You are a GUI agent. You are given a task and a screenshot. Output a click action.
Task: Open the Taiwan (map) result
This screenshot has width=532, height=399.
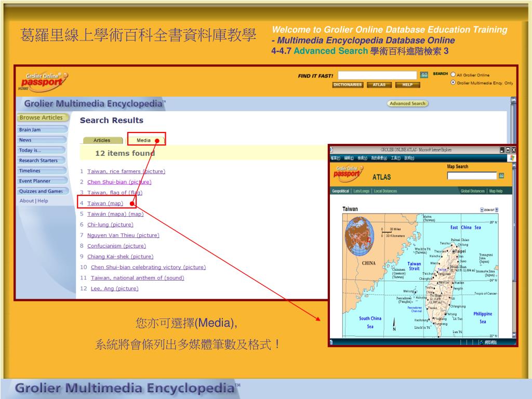[105, 203]
